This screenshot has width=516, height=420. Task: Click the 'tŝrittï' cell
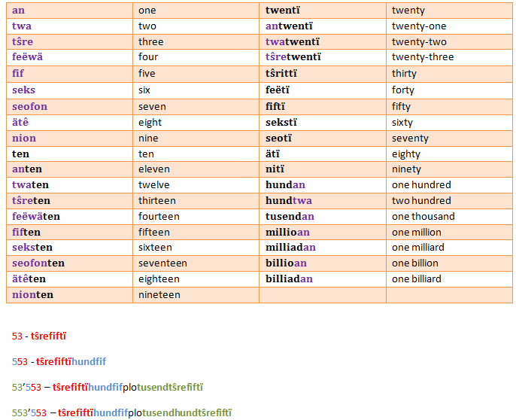click(x=281, y=74)
